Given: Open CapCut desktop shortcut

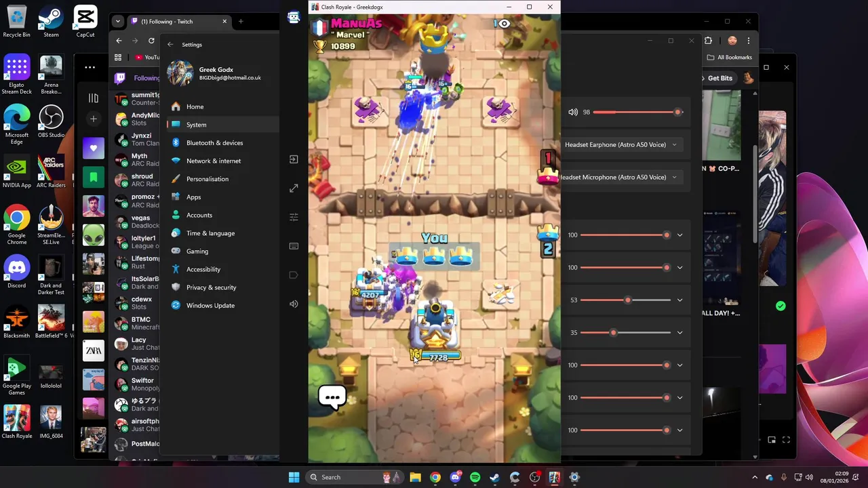Looking at the screenshot, I should tap(85, 22).
